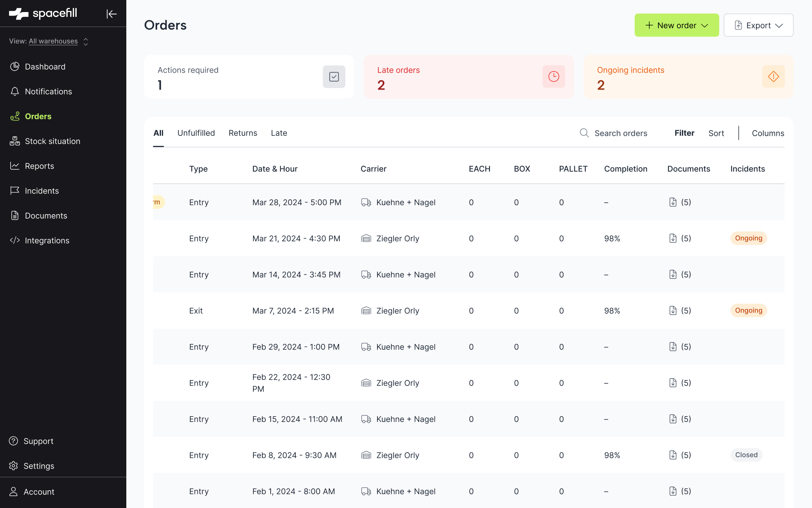The height and width of the screenshot is (508, 812).
Task: Open the Export dropdown
Action: (x=759, y=25)
